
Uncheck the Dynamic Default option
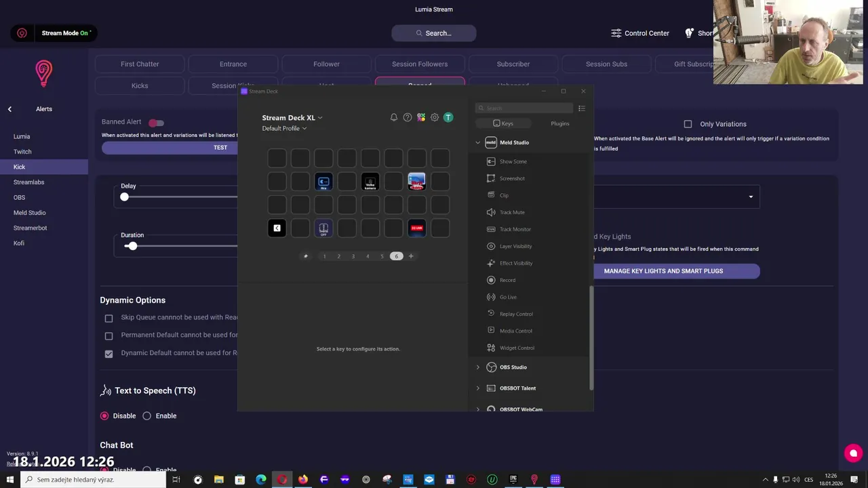[108, 354]
